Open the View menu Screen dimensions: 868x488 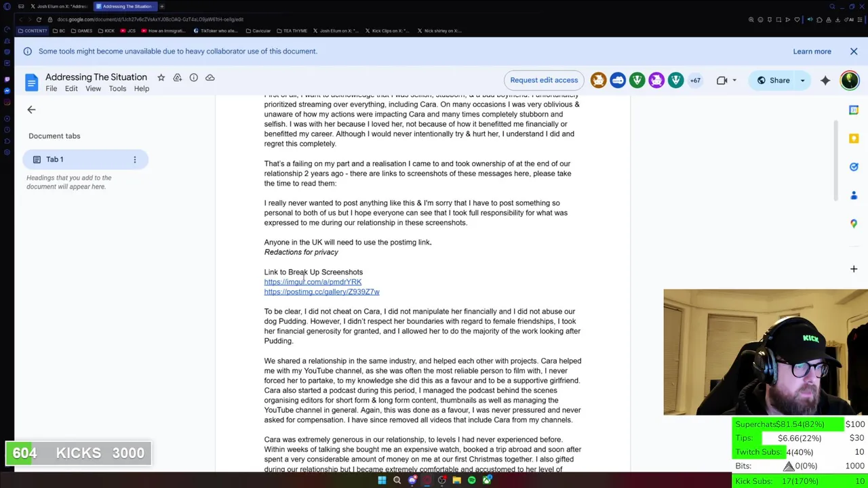coord(93,89)
